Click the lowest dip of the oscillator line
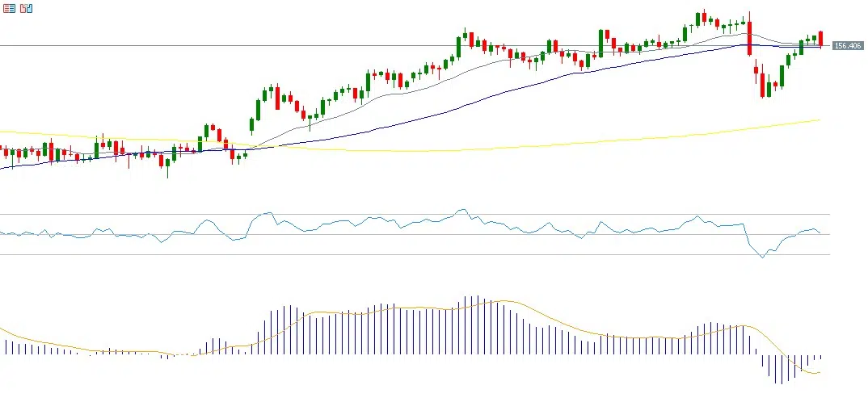 click(762, 257)
